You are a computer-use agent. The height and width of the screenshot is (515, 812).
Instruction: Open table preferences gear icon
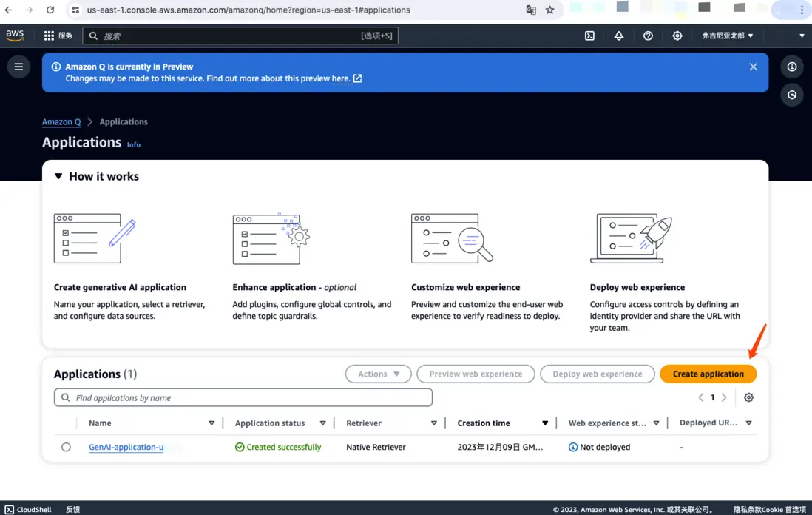(749, 397)
